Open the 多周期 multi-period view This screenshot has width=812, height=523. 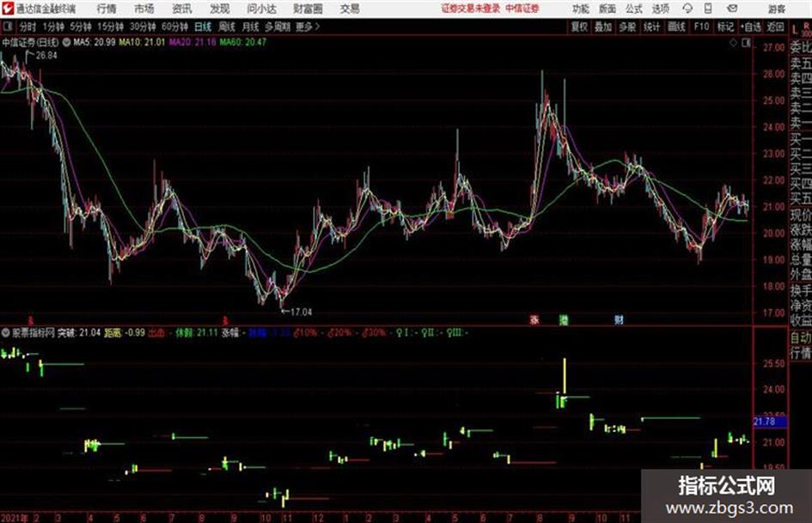point(278,27)
